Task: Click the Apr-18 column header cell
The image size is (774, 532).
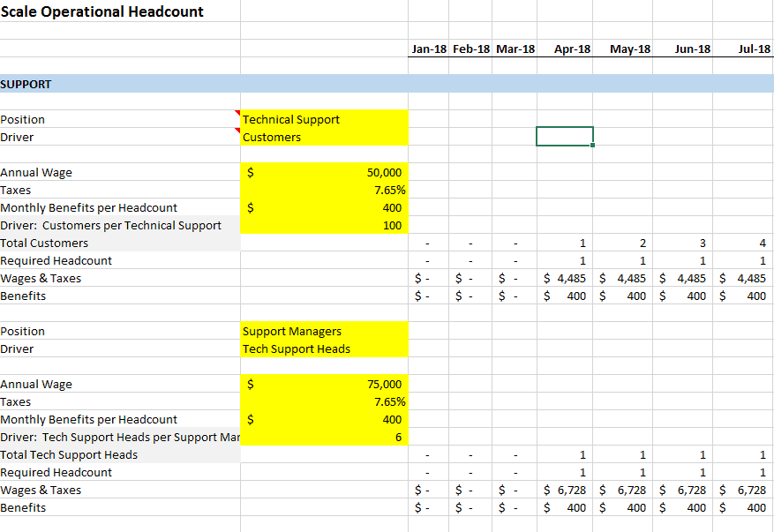Action: click(x=565, y=49)
